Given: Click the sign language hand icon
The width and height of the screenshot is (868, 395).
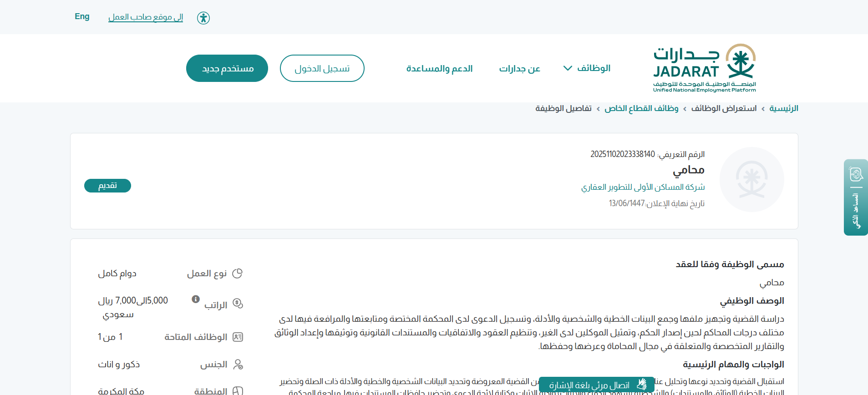Looking at the screenshot, I should (x=642, y=385).
